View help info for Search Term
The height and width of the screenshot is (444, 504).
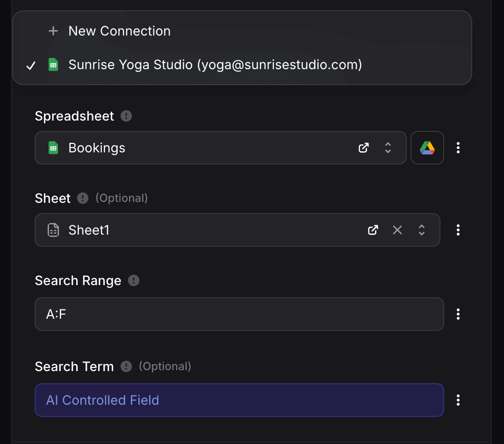pyautogui.click(x=125, y=366)
